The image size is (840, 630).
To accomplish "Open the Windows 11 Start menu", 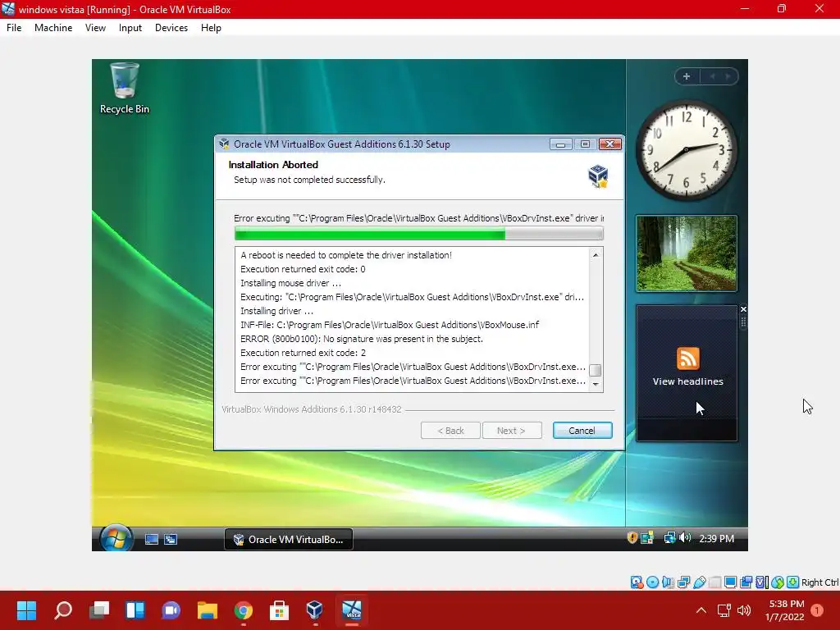I will coord(26,610).
